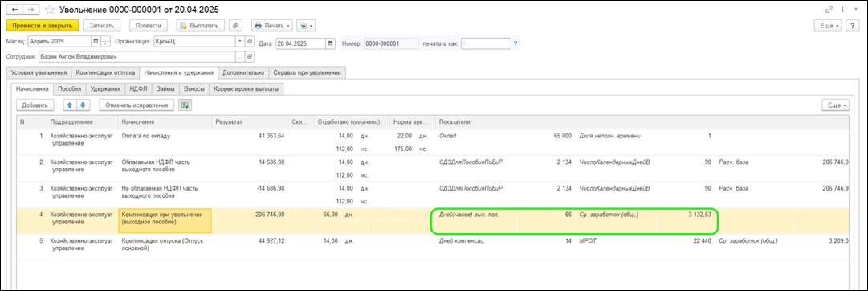Click the Отменить исправления button
Screen dimensions: 868x291
(137, 105)
